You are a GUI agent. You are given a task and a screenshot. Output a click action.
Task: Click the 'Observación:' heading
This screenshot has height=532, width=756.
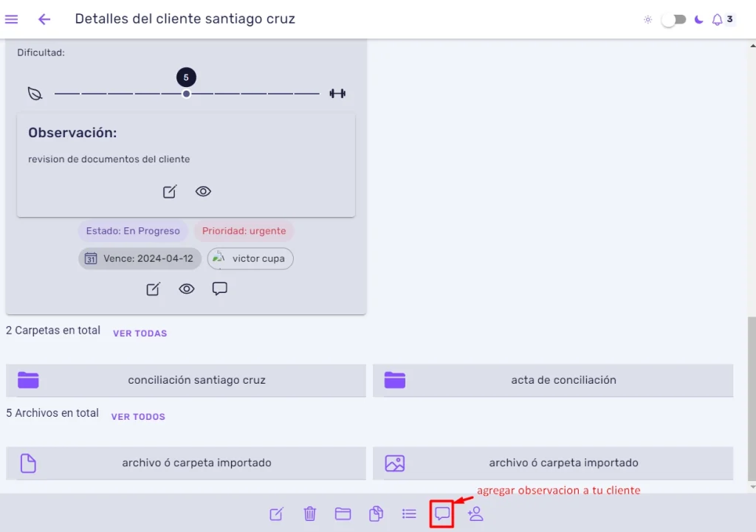(72, 133)
